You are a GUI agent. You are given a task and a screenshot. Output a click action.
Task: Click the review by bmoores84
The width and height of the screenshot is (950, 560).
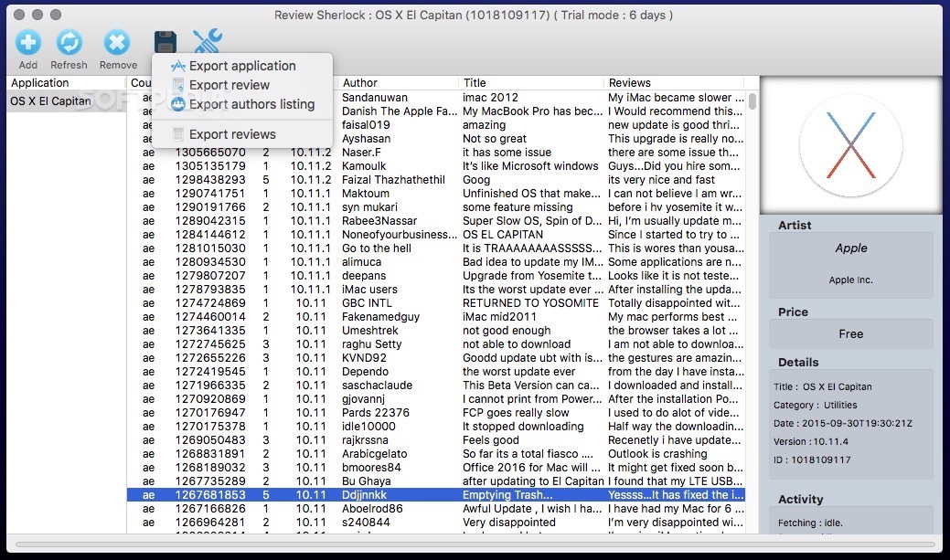(x=371, y=468)
